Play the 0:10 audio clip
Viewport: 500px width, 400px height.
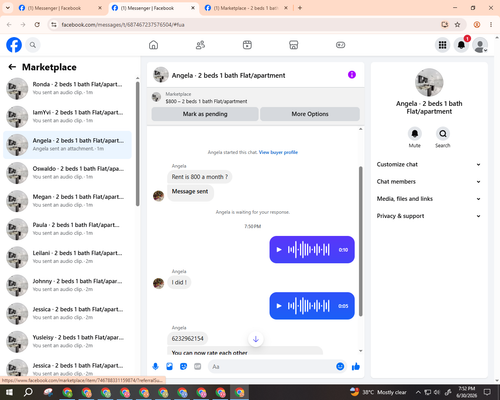coord(279,249)
